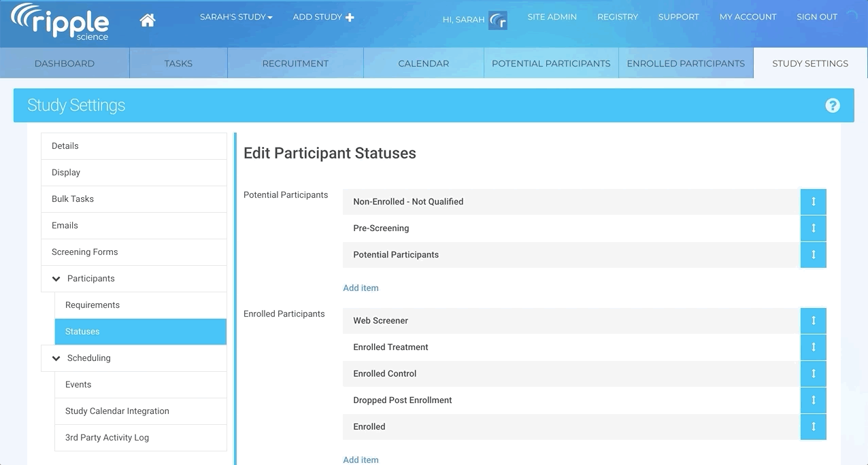Click reorder handle for Pre-Screening status

pos(813,228)
